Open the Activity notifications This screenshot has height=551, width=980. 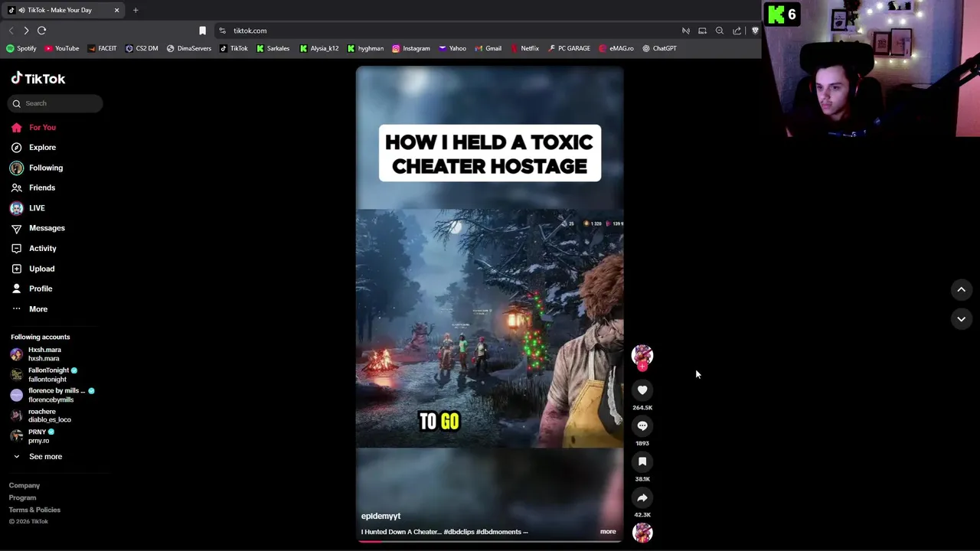[x=34, y=248]
